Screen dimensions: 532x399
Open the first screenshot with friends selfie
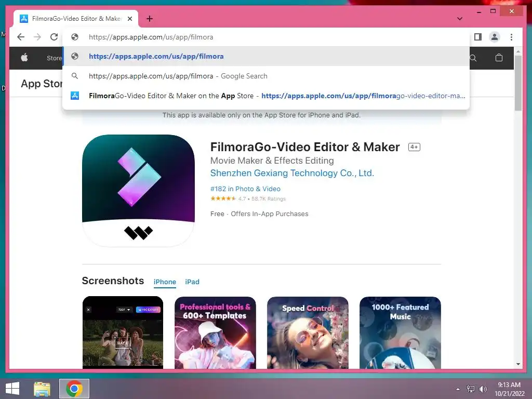[123, 332]
